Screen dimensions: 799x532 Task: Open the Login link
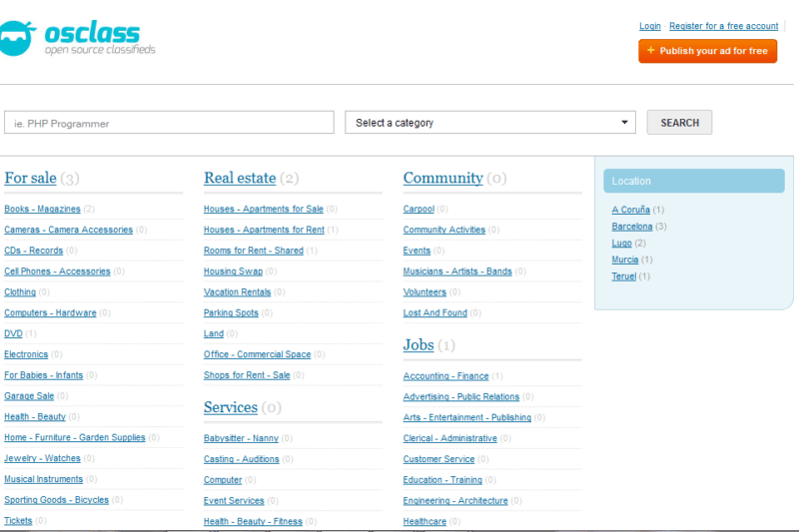650,26
